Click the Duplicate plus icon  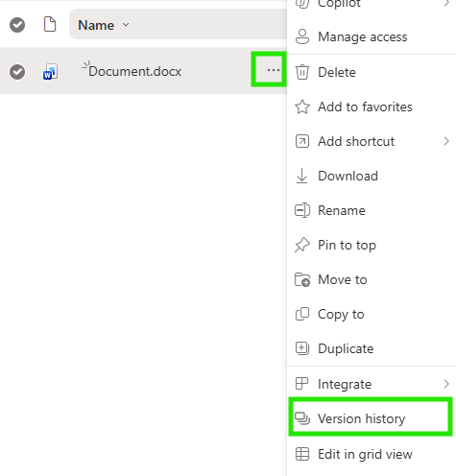click(x=302, y=348)
